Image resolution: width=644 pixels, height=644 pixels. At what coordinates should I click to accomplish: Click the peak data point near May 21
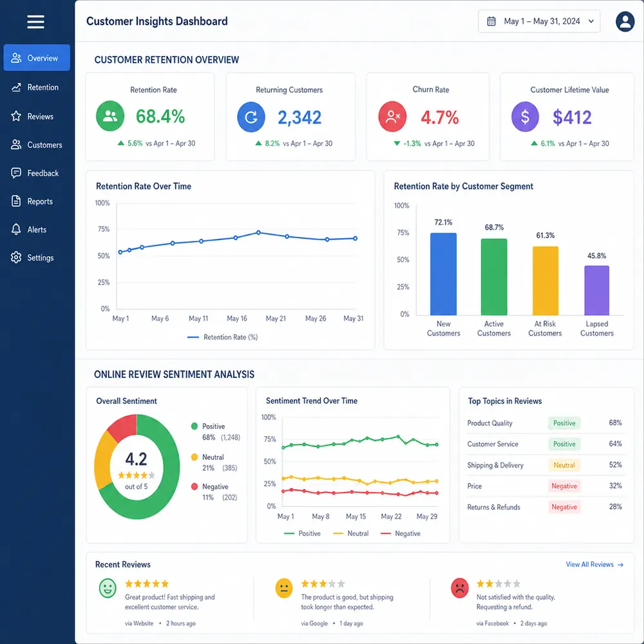click(258, 232)
